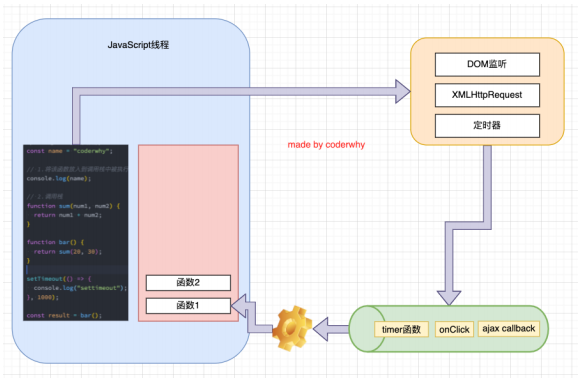Click the 函数1 stack frame
578x381 pixels.
click(188, 305)
